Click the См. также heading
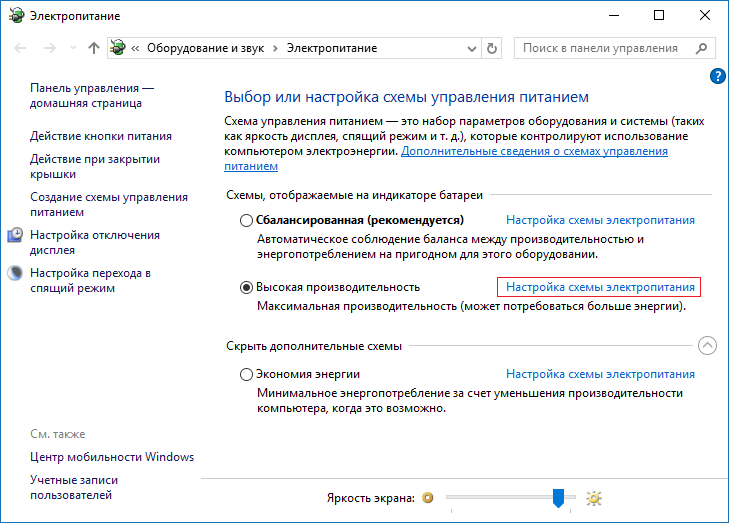 (58, 434)
